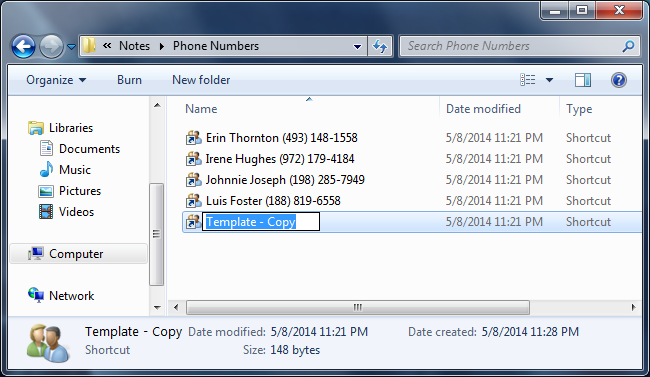The width and height of the screenshot is (650, 377).
Task: Click the navigation pane scroll up arrow
Action: [x=157, y=105]
